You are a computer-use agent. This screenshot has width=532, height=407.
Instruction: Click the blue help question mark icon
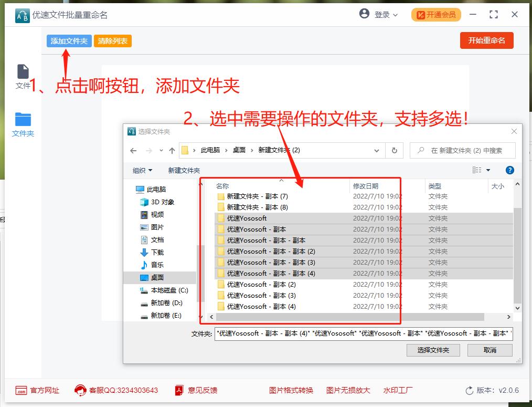coord(509,170)
